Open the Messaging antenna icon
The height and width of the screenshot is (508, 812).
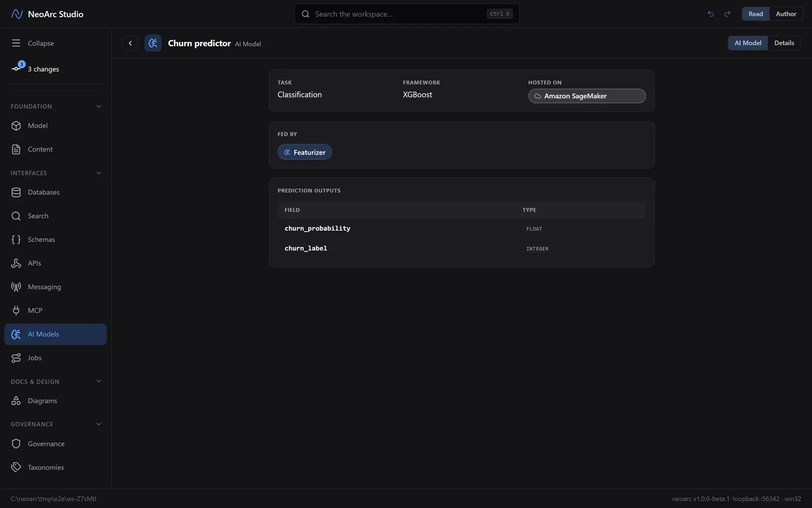coord(16,287)
